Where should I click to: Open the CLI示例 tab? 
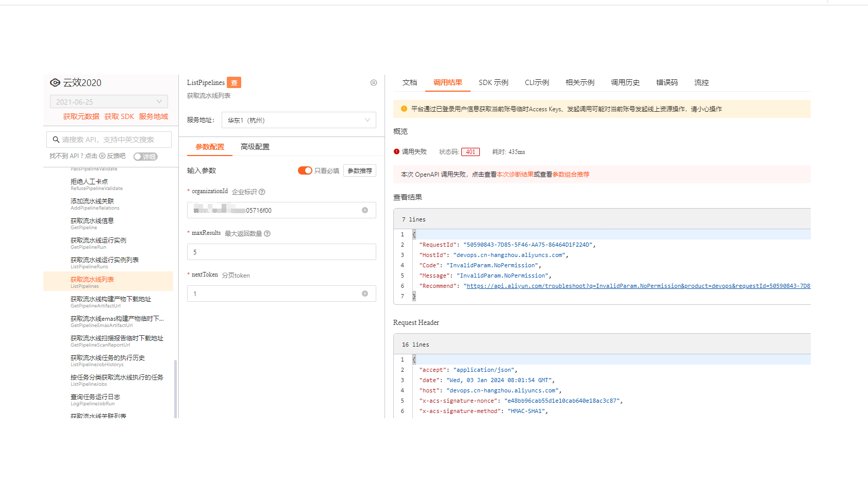click(x=537, y=82)
